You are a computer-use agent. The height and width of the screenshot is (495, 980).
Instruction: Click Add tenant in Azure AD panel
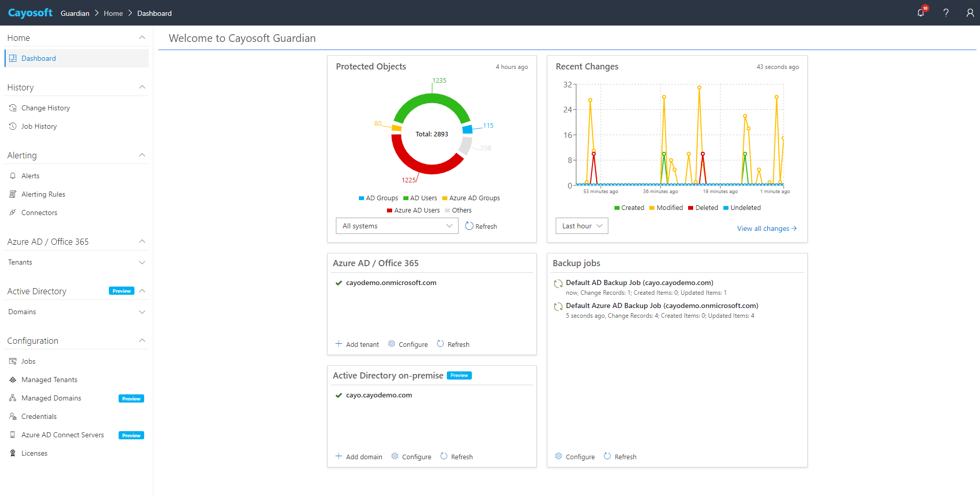[x=357, y=344]
